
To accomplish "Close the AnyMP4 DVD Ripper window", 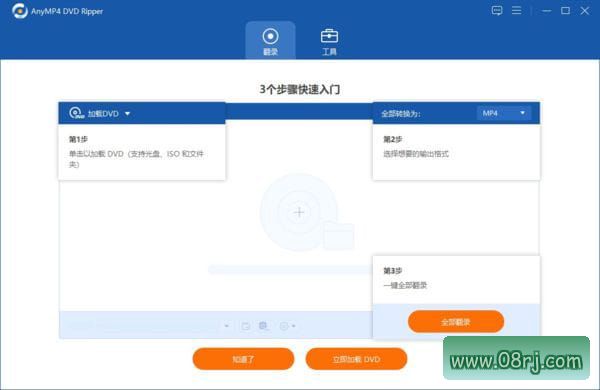I will [585, 11].
